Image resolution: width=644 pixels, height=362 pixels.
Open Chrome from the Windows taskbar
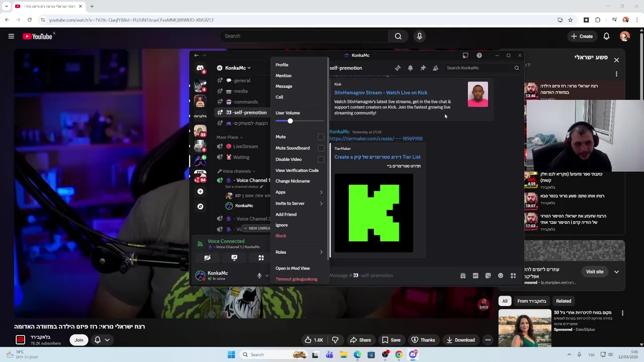398,354
